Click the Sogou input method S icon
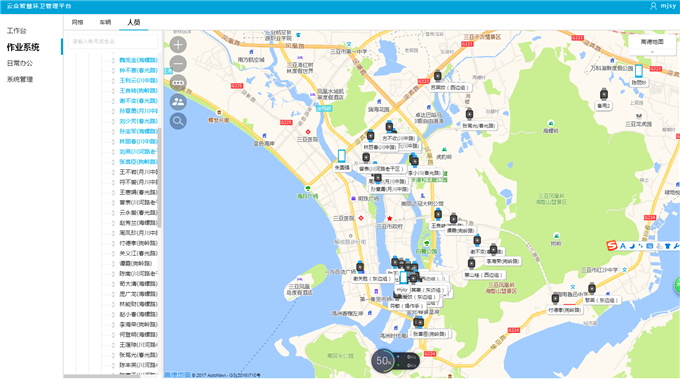The height and width of the screenshot is (379, 680). pos(611,246)
